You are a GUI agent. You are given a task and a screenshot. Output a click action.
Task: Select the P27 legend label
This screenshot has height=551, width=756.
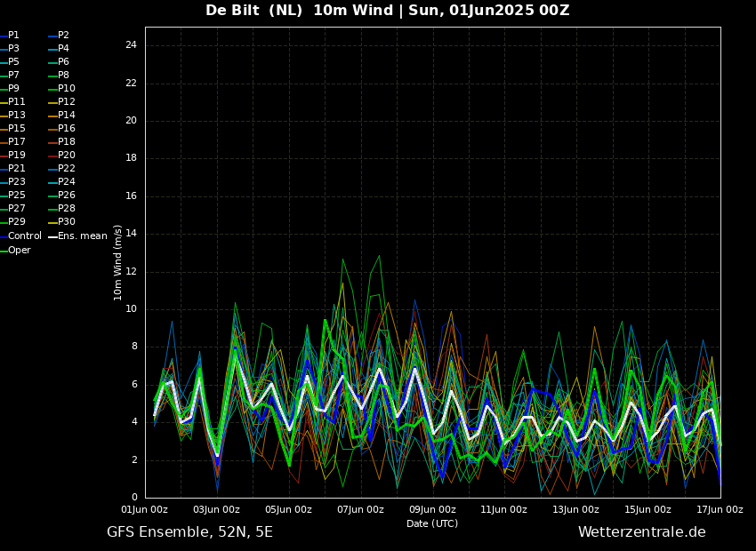17,209
